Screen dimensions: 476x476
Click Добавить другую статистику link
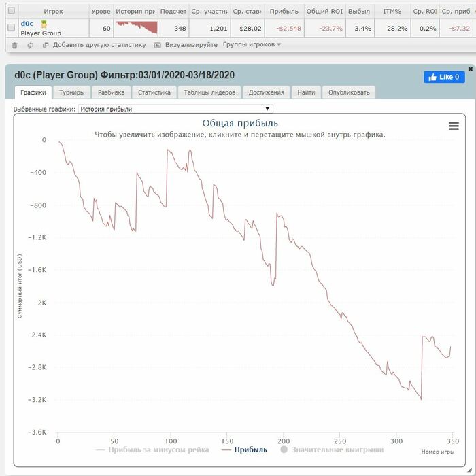pos(99,45)
